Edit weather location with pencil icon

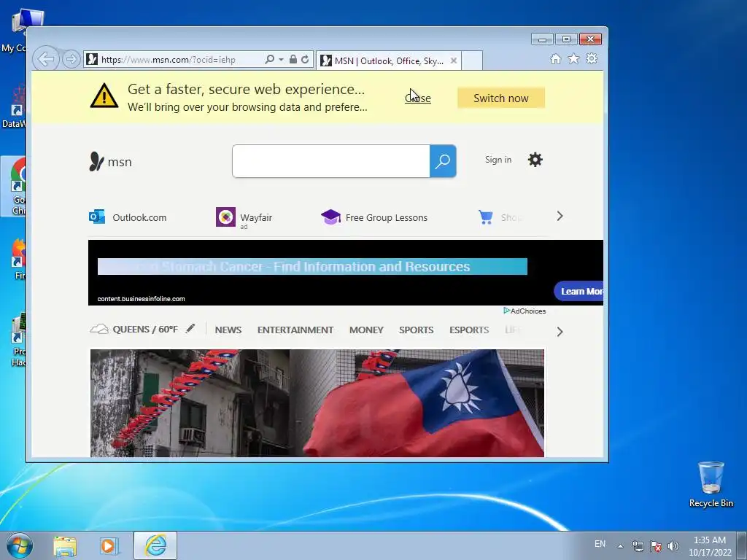click(x=190, y=328)
